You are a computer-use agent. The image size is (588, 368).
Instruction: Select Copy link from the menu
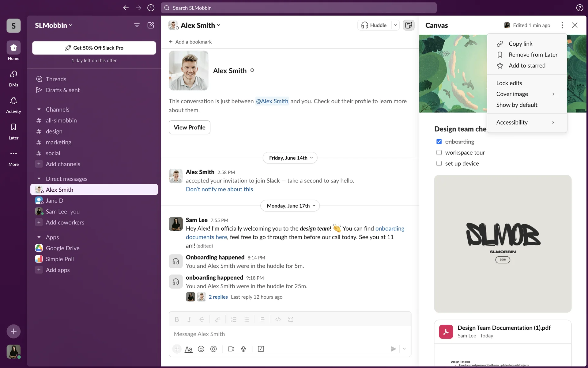(520, 44)
